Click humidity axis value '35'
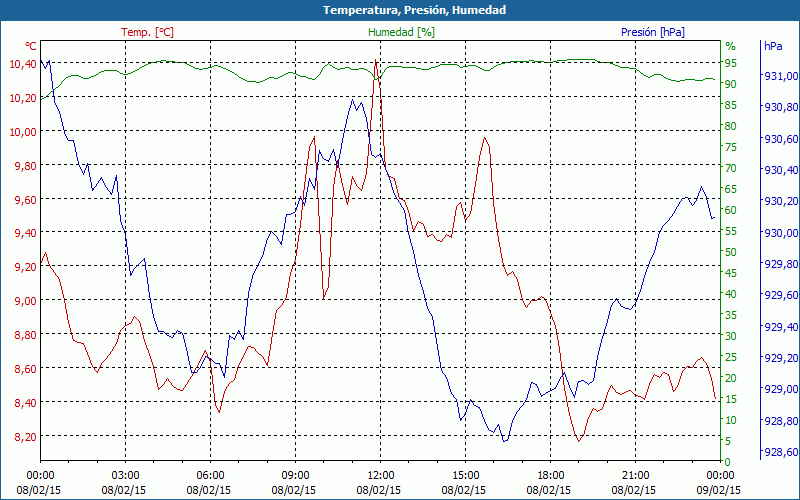 [x=731, y=315]
